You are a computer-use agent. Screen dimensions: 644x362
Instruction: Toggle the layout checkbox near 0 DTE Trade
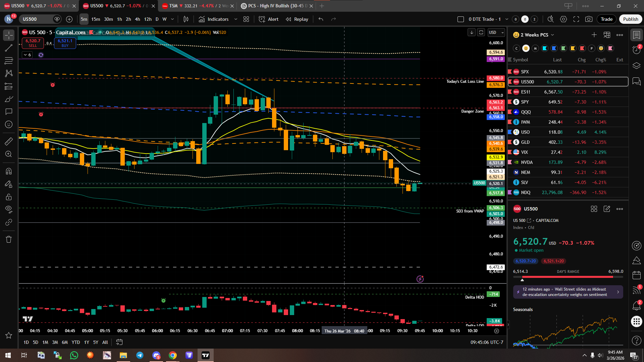point(461,19)
